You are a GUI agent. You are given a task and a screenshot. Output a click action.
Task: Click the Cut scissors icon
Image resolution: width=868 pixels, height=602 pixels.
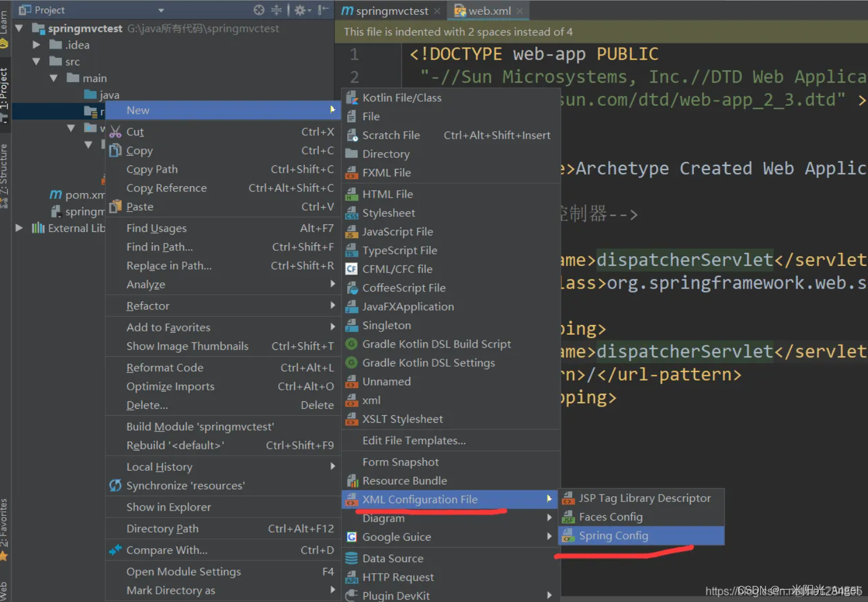[116, 132]
